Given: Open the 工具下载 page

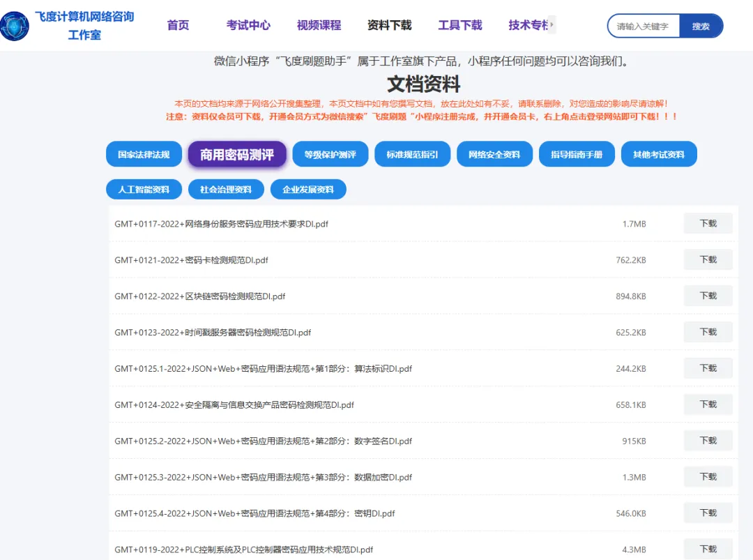Looking at the screenshot, I should pyautogui.click(x=460, y=25).
